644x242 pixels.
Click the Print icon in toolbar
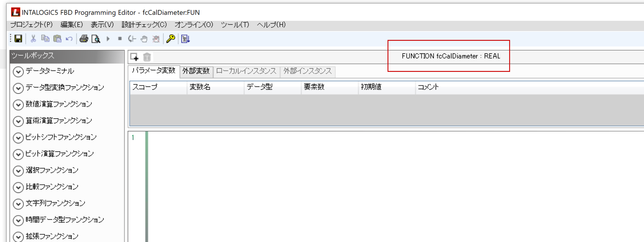pyautogui.click(x=84, y=39)
